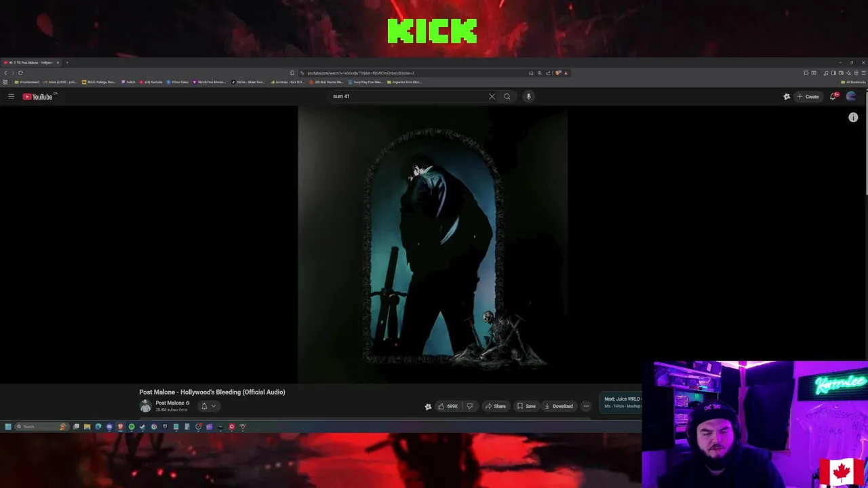Click the Windows taskbar search box
868x488 pixels.
coord(42,426)
